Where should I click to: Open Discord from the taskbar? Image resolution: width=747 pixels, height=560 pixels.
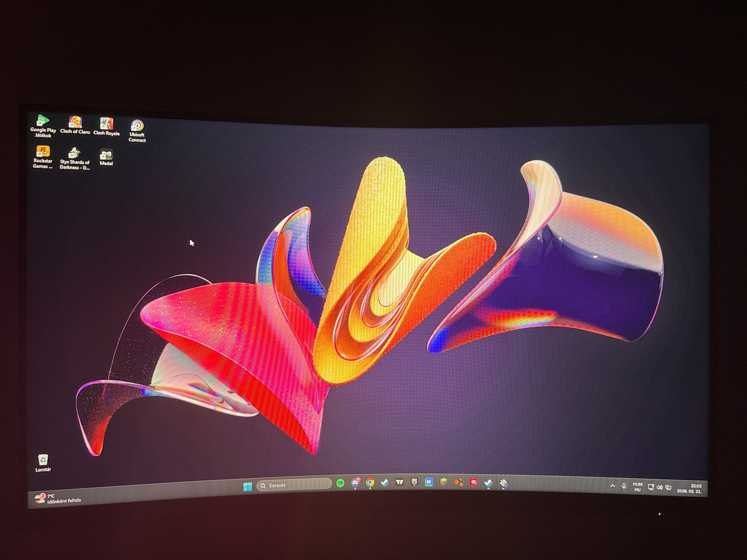[x=356, y=482]
